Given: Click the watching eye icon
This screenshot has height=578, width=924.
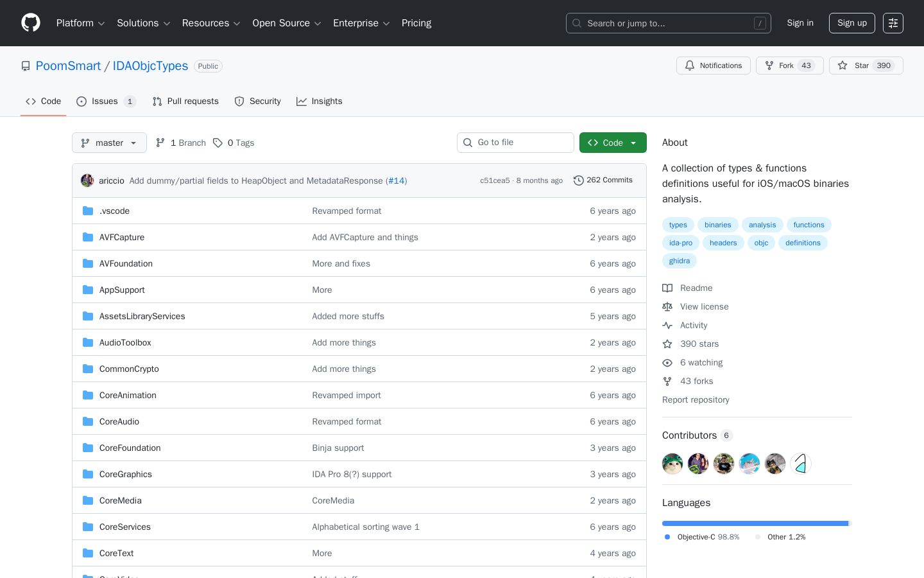Looking at the screenshot, I should click(667, 363).
